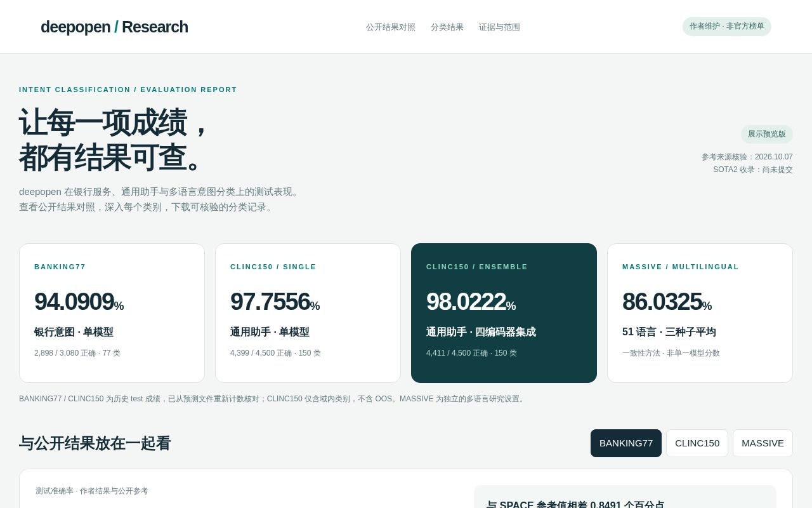Click the 展示预览版 badge
Viewport: 812px width, 508px height.
[x=767, y=134]
